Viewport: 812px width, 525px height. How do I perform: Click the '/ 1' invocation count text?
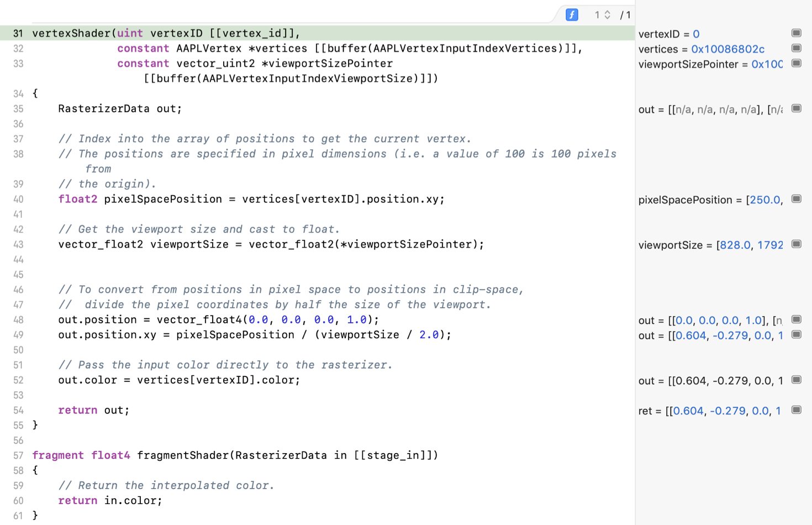tap(625, 15)
